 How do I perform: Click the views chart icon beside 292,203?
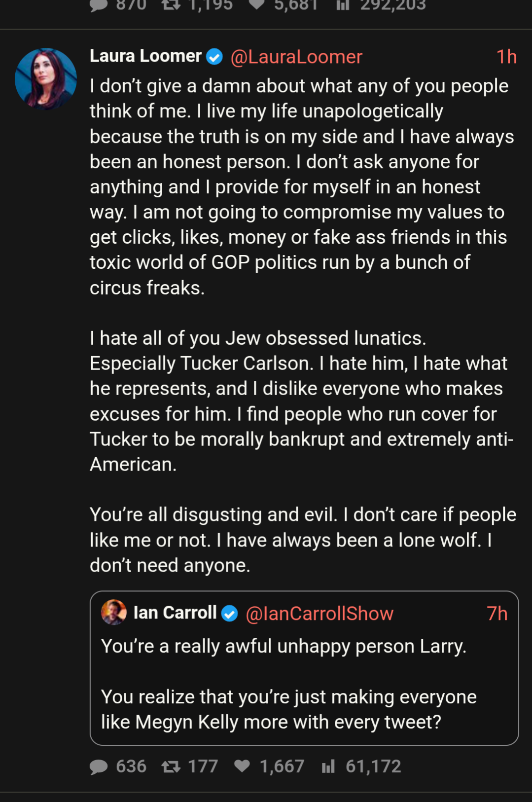pos(343,5)
